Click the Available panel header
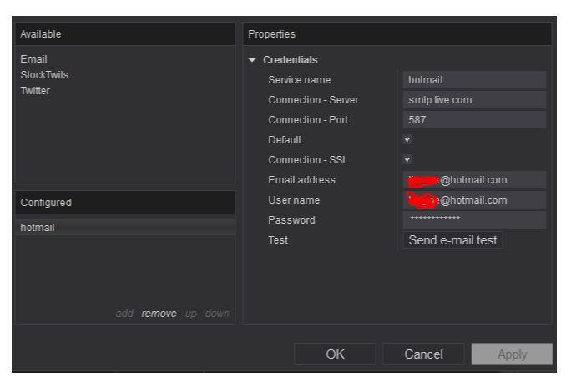The width and height of the screenshot is (576, 392). point(125,33)
